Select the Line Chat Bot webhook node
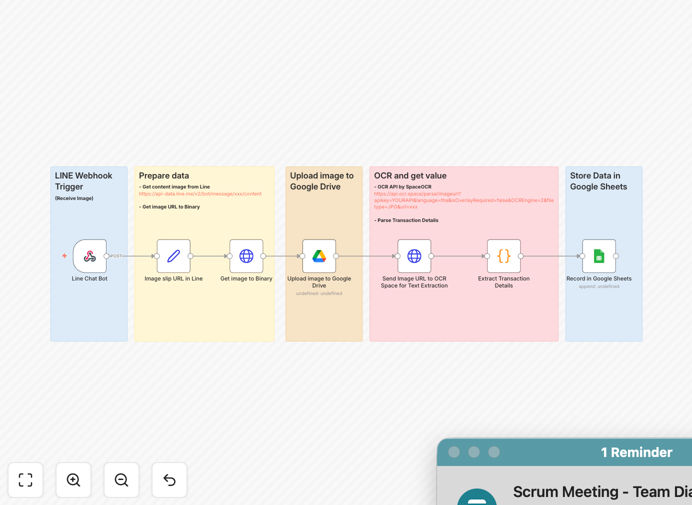The height and width of the screenshot is (505, 692). (x=90, y=256)
